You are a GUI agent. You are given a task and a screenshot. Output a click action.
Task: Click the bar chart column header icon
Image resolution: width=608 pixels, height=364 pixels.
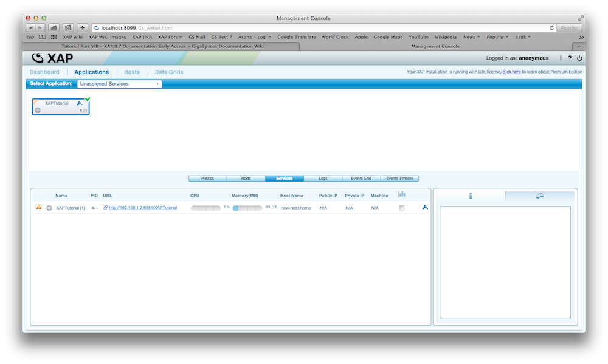point(402,194)
